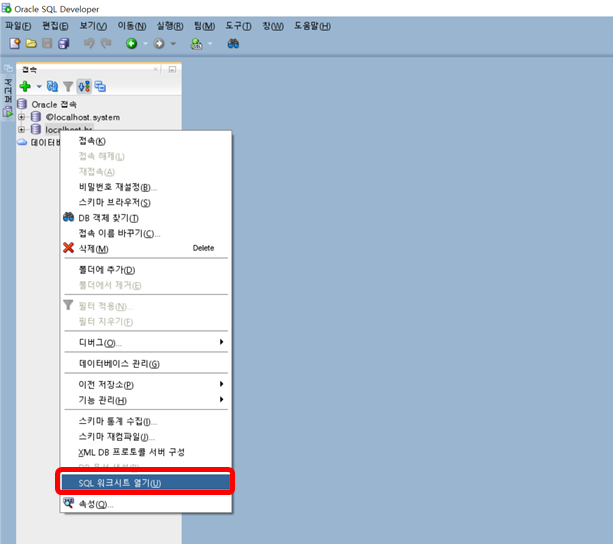Select the localhost.system tree row
The width and height of the screenshot is (613, 544).
pyautogui.click(x=83, y=117)
